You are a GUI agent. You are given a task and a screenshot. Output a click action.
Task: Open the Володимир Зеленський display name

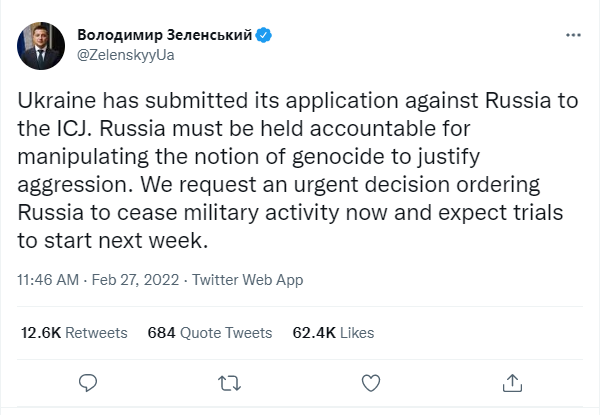[164, 36]
